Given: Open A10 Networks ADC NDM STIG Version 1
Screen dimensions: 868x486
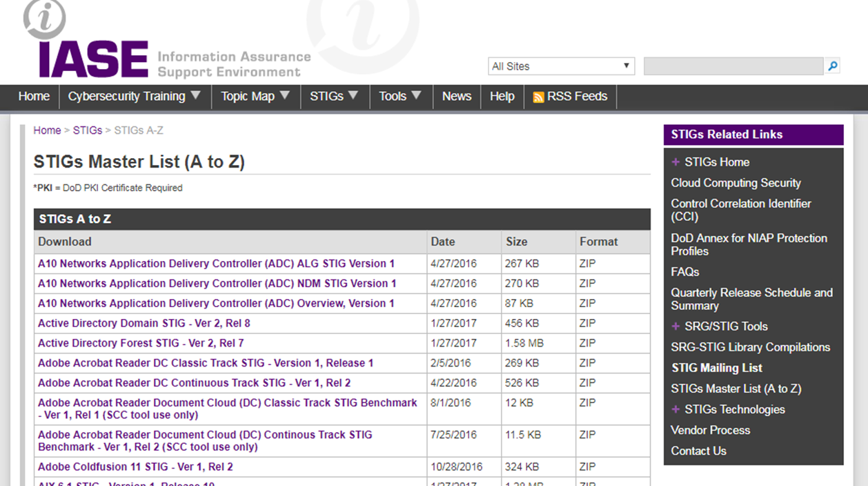Looking at the screenshot, I should point(217,284).
